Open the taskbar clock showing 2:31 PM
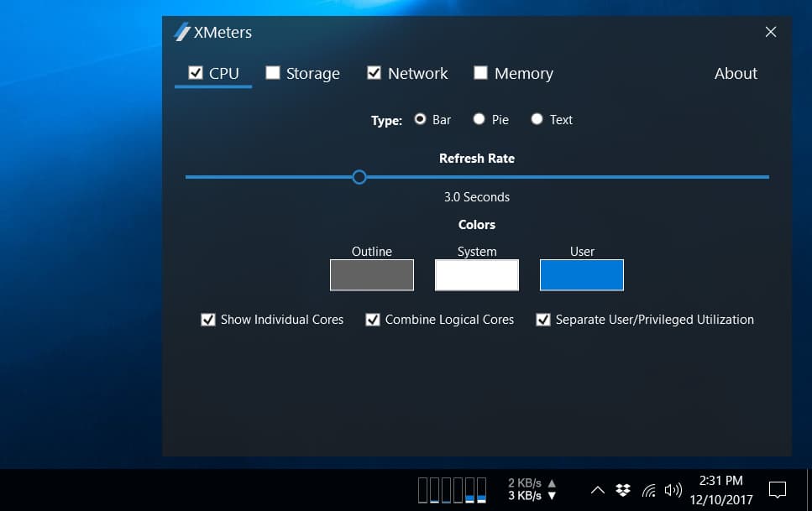 click(720, 490)
